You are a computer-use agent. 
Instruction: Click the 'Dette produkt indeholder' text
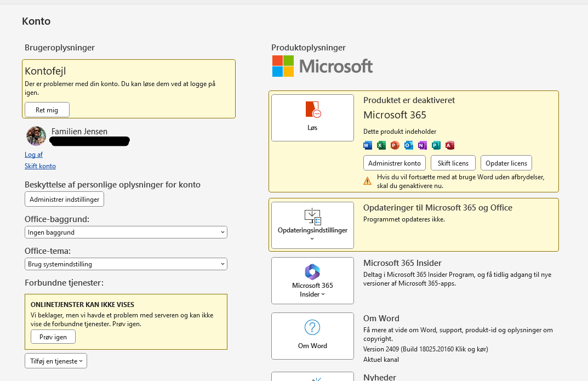(x=399, y=132)
